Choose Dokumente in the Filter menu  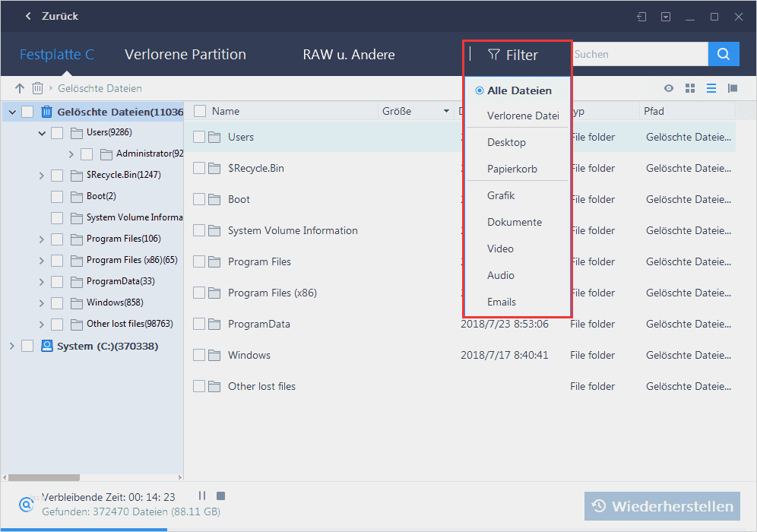(x=515, y=222)
